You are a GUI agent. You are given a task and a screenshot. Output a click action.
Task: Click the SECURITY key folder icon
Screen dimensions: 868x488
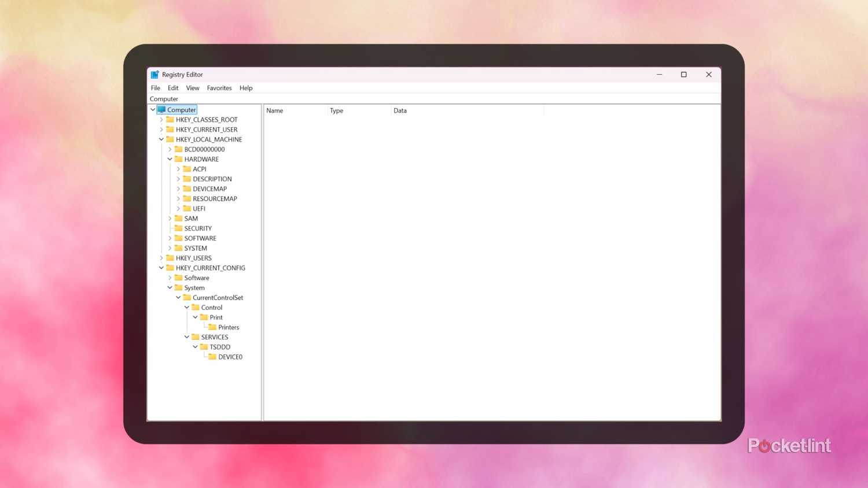[x=178, y=228]
